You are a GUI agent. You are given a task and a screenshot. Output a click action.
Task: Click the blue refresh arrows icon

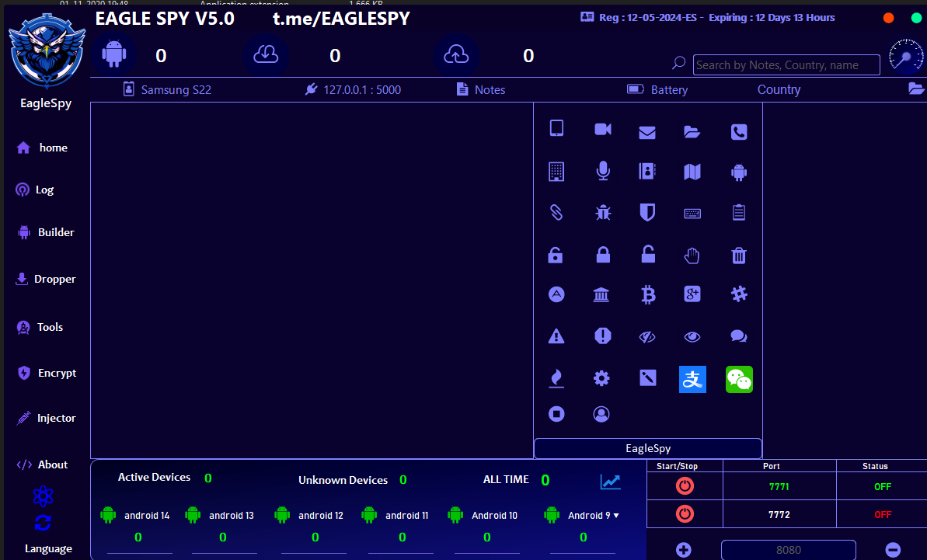click(x=44, y=522)
